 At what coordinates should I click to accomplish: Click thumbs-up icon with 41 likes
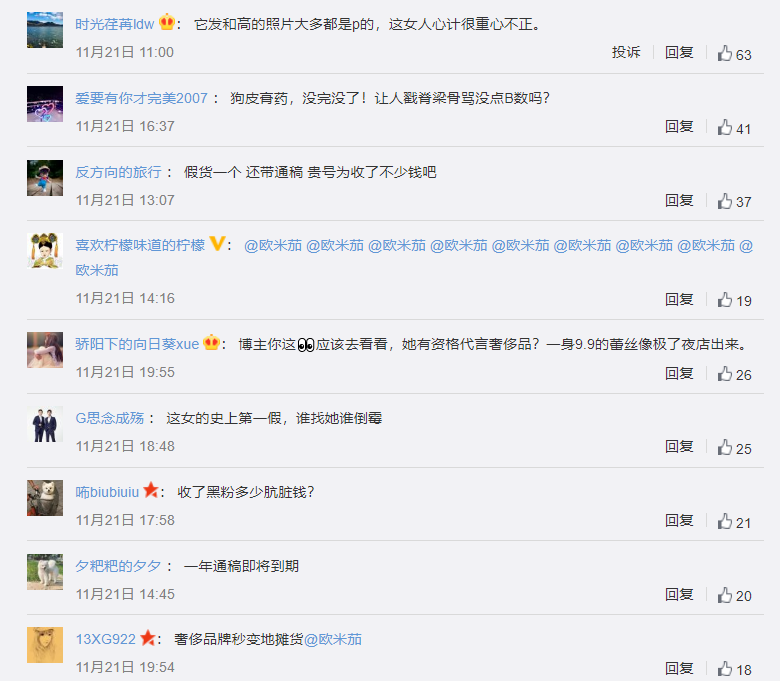(725, 127)
